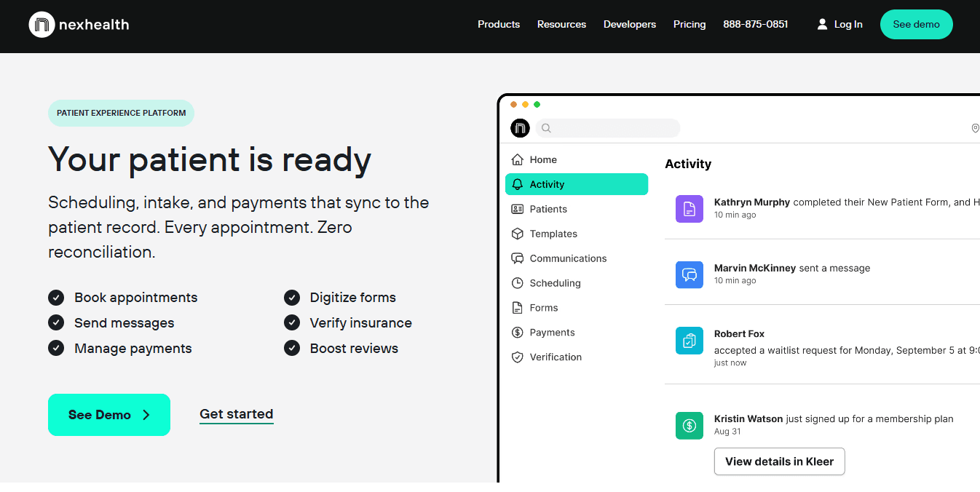Click the checkmark icon beside Book appointments
This screenshot has height=492, width=980.
[56, 297]
